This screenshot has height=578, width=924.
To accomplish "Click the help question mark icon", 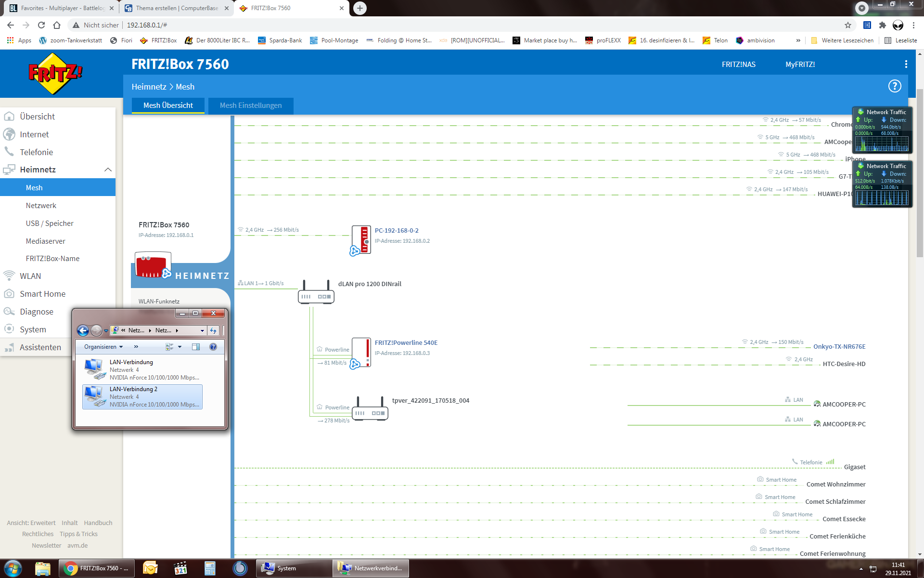I will [x=894, y=86].
